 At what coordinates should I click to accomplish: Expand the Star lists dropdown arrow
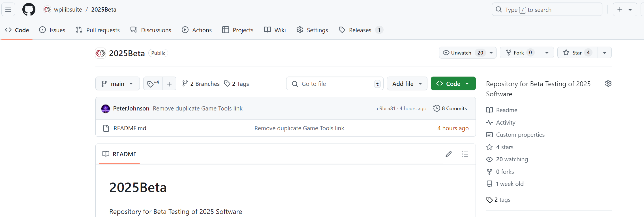click(605, 53)
